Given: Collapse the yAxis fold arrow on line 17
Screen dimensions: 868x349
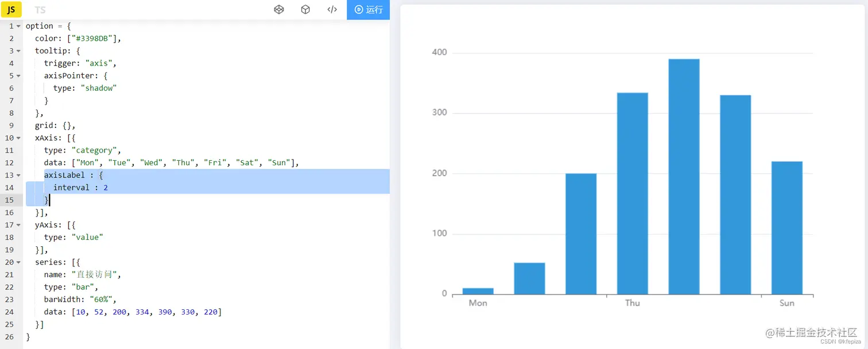Looking at the screenshot, I should (x=18, y=225).
